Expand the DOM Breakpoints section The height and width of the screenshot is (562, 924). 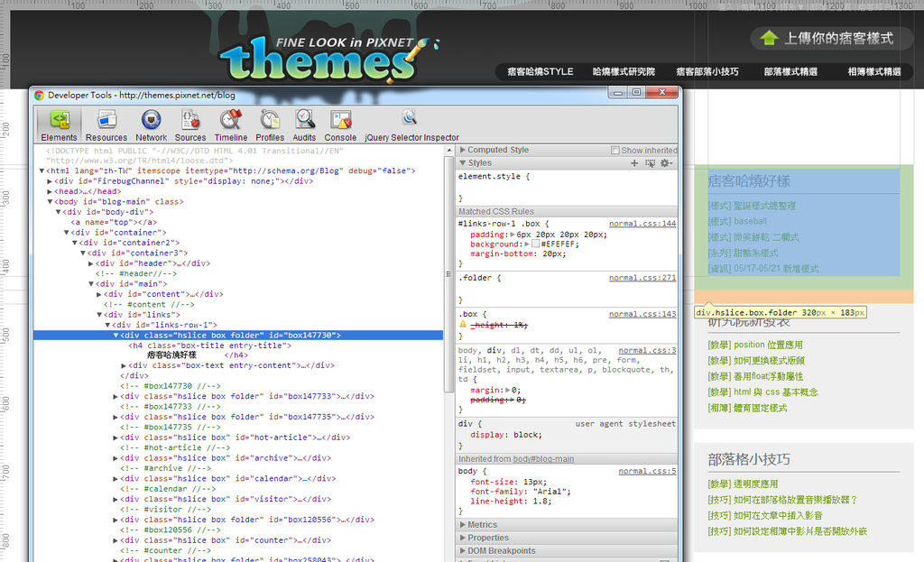pyautogui.click(x=463, y=551)
